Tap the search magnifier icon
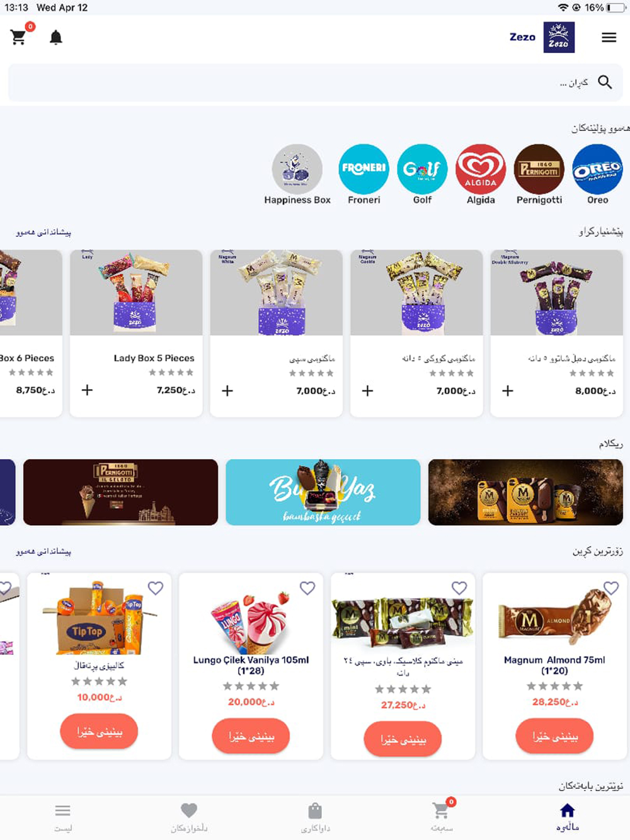Image resolution: width=630 pixels, height=840 pixels. tap(605, 82)
